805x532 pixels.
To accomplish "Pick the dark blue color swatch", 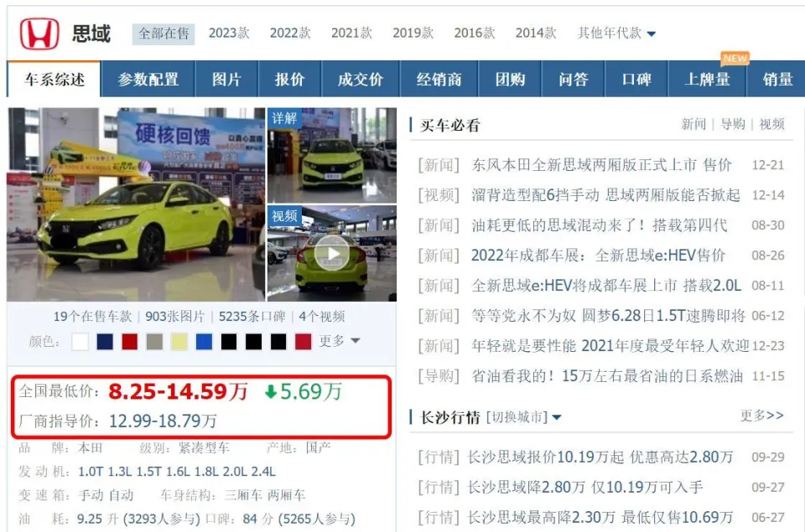I will [x=105, y=342].
